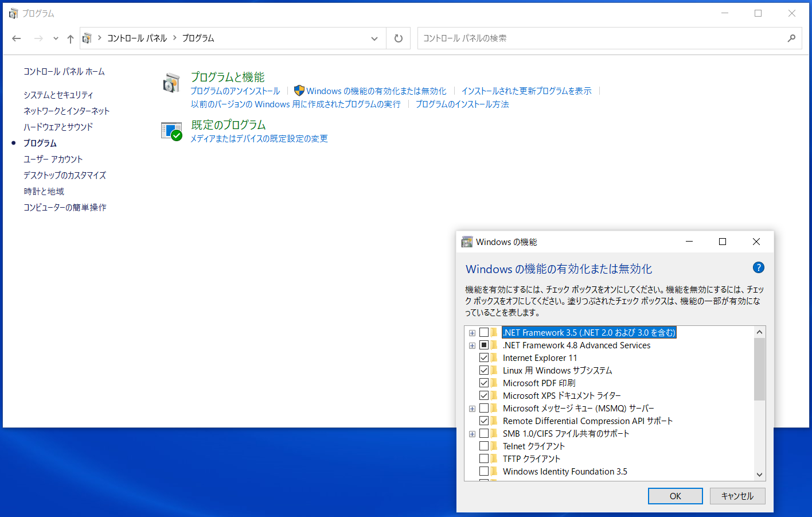Toggle .NET Framework 4.8 Advanced Services checkbox

[484, 345]
